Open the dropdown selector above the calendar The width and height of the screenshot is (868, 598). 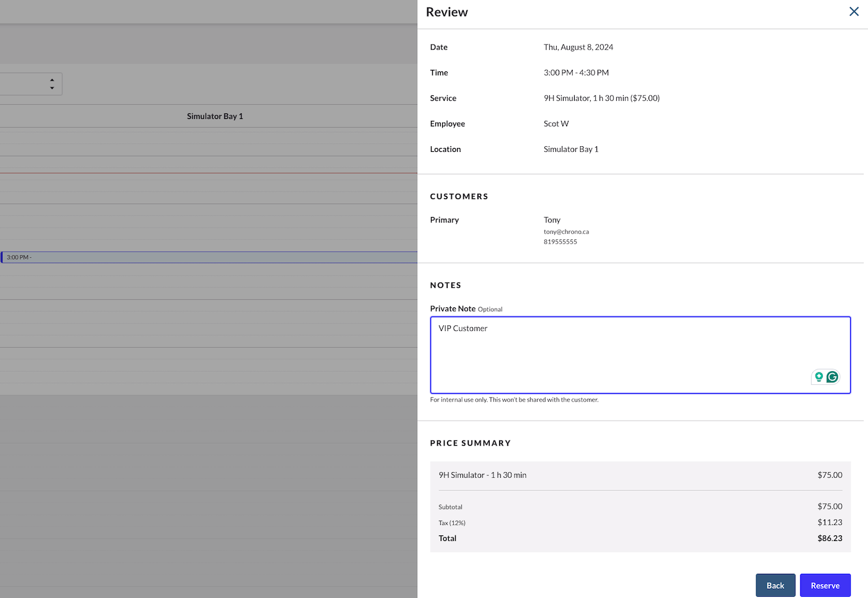[31, 84]
